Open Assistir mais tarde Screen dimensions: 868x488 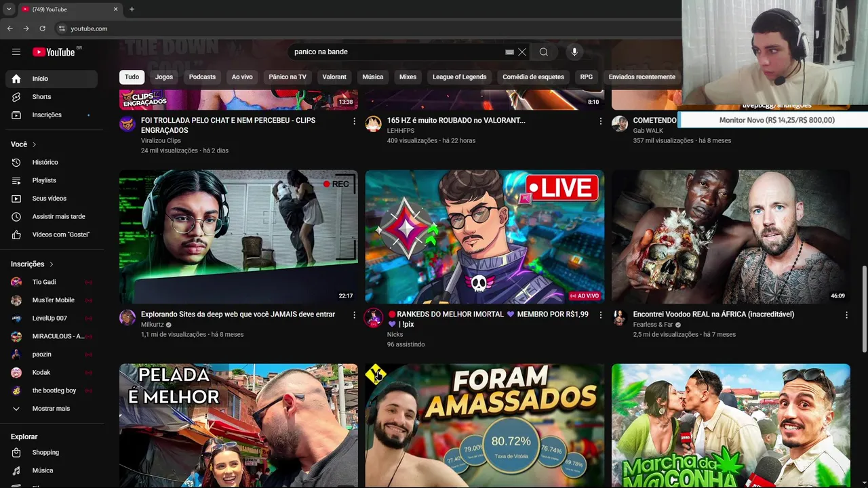pyautogui.click(x=52, y=217)
